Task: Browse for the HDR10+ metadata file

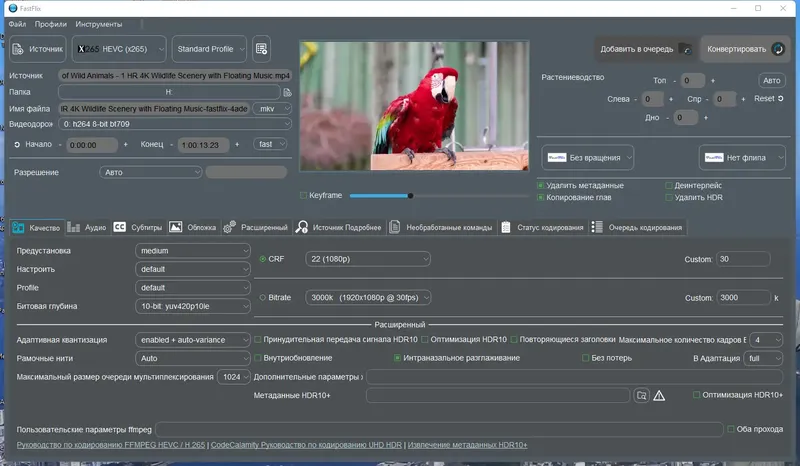Action: tap(642, 396)
